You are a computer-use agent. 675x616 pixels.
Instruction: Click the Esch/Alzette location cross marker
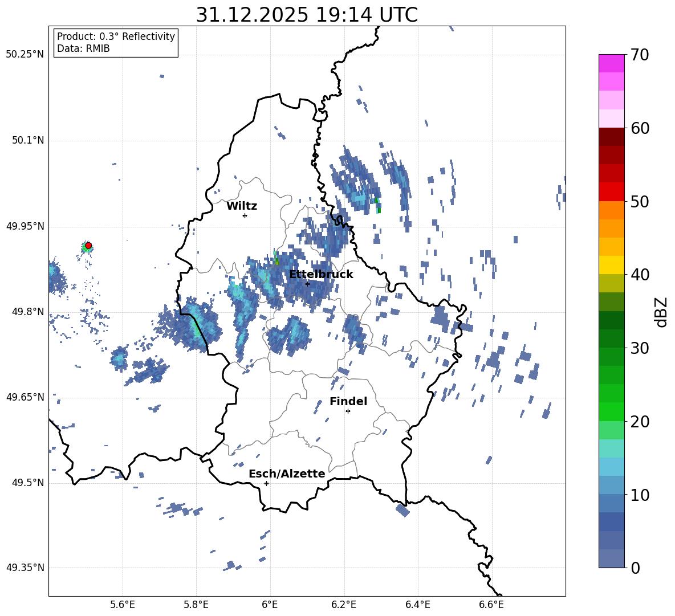(x=266, y=483)
